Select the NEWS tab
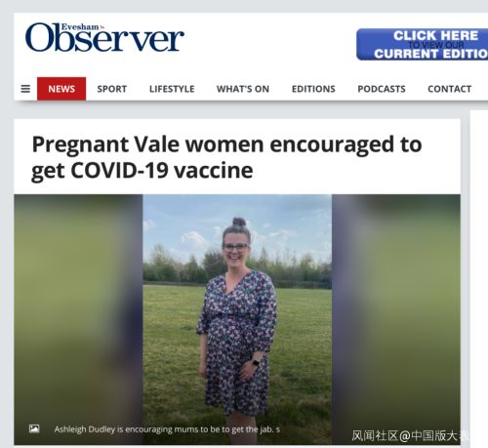Screen dimensions: 488x448 click(61, 89)
